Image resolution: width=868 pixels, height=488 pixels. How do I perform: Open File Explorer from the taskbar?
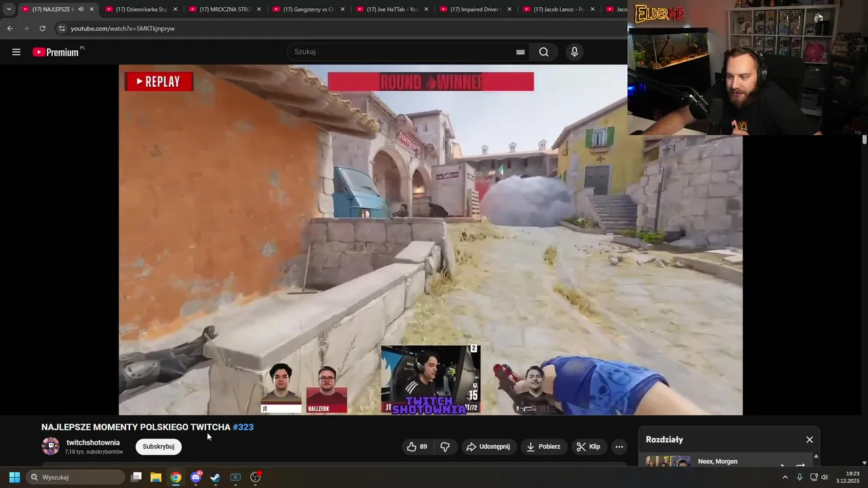[156, 477]
